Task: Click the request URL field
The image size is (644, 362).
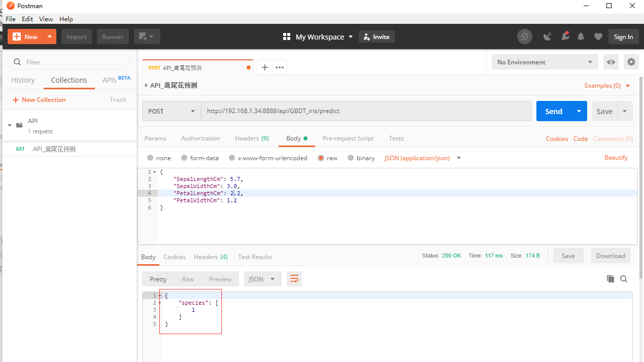Action: [366, 111]
